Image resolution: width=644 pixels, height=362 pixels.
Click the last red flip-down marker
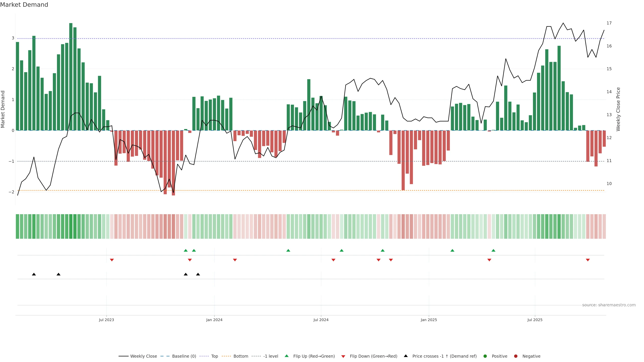[x=588, y=260]
